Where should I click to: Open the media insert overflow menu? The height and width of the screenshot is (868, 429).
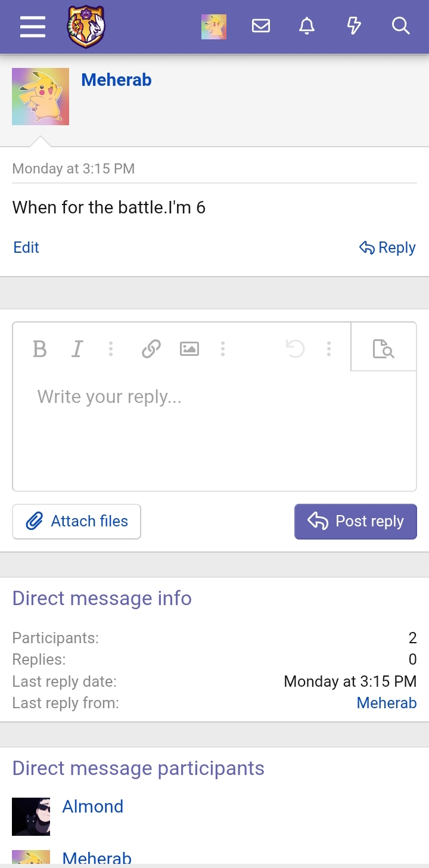(x=223, y=349)
